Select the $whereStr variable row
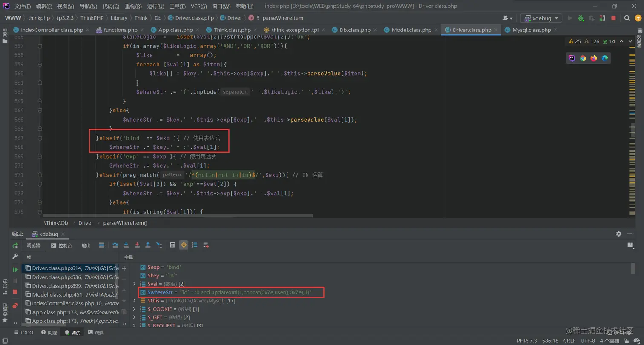644x345 pixels. [x=231, y=292]
